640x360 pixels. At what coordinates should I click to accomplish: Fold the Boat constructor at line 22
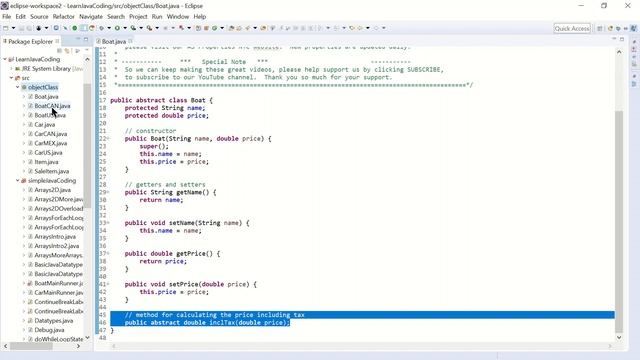(108, 138)
